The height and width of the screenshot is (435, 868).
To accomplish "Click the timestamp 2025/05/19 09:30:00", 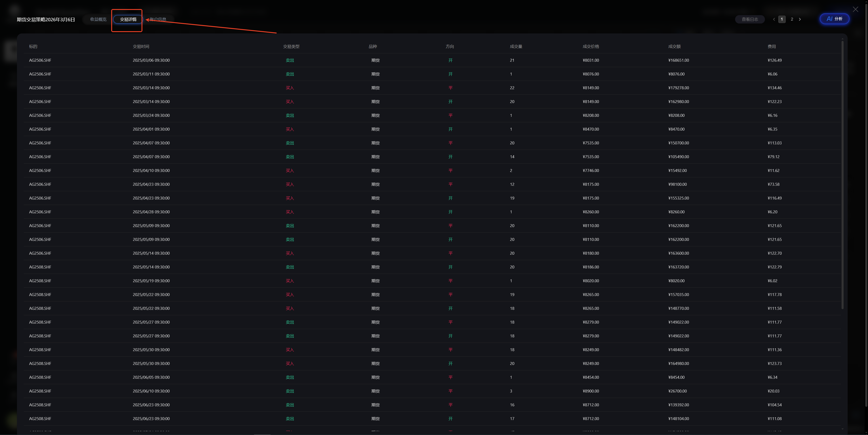I will (x=151, y=281).
